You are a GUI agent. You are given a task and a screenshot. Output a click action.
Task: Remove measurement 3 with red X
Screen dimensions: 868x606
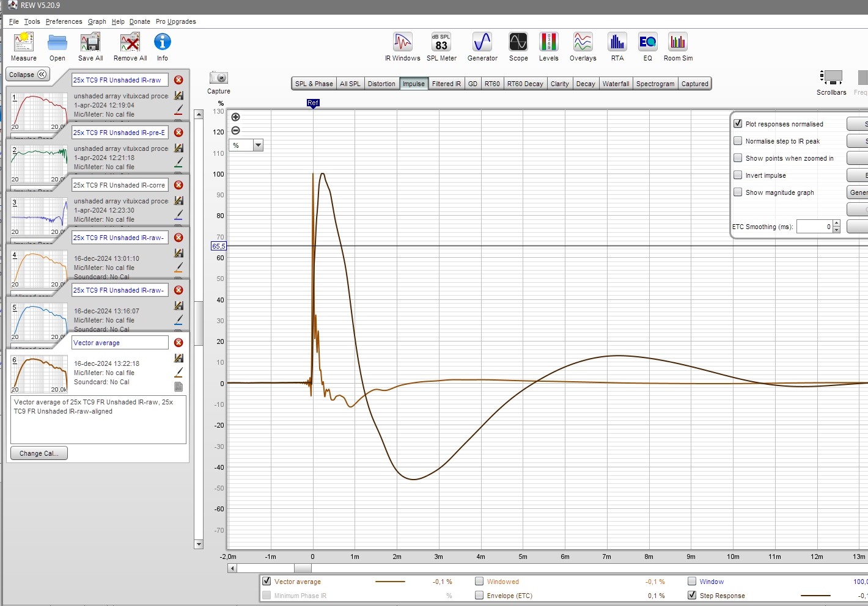tap(178, 185)
